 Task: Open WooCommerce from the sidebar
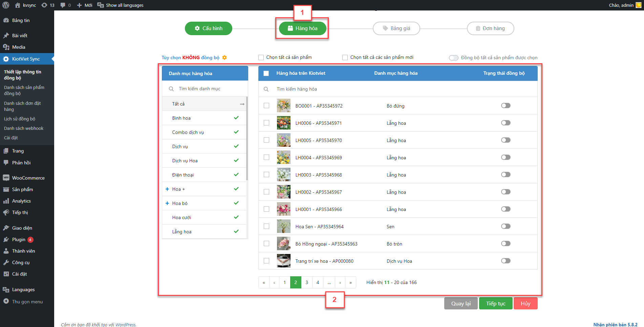click(28, 178)
